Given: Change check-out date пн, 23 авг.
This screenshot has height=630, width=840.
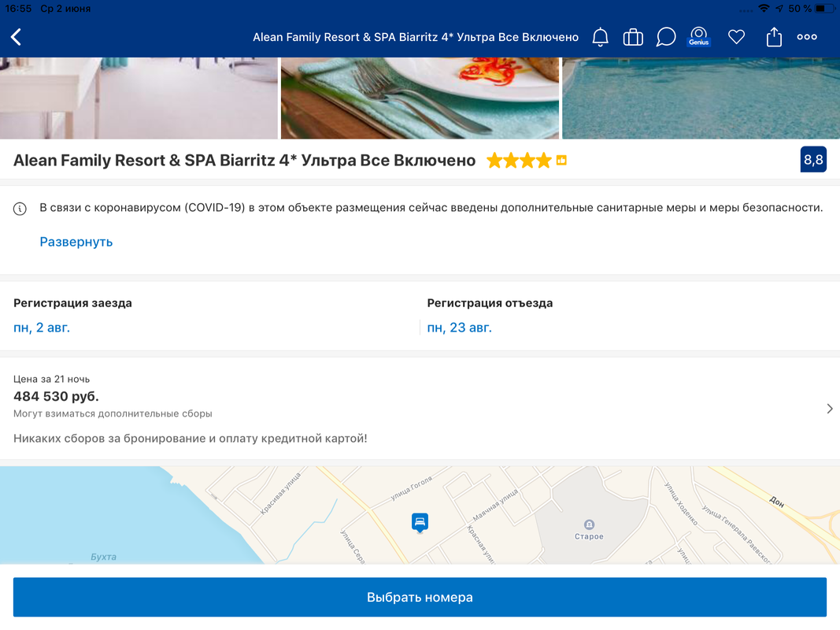Looking at the screenshot, I should 459,328.
